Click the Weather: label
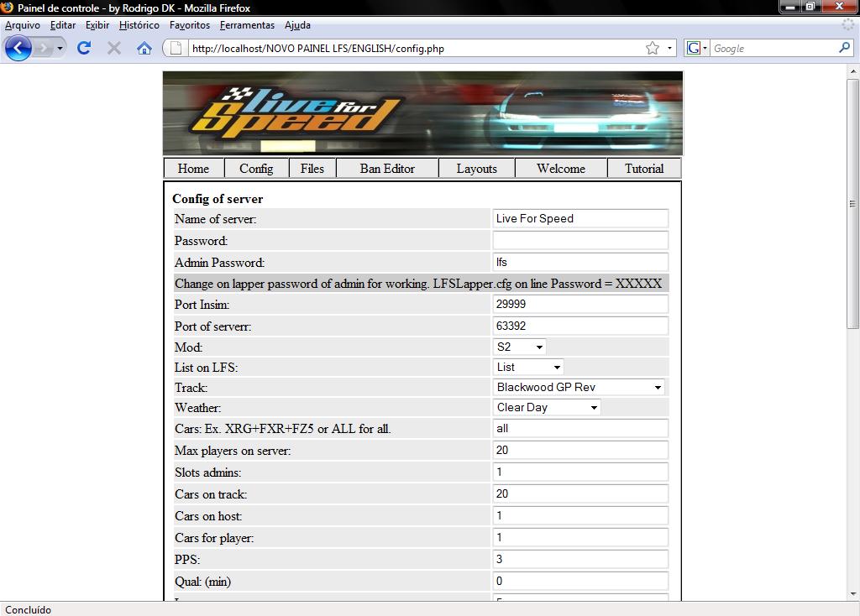Screen dimensions: 860x616 [198, 408]
